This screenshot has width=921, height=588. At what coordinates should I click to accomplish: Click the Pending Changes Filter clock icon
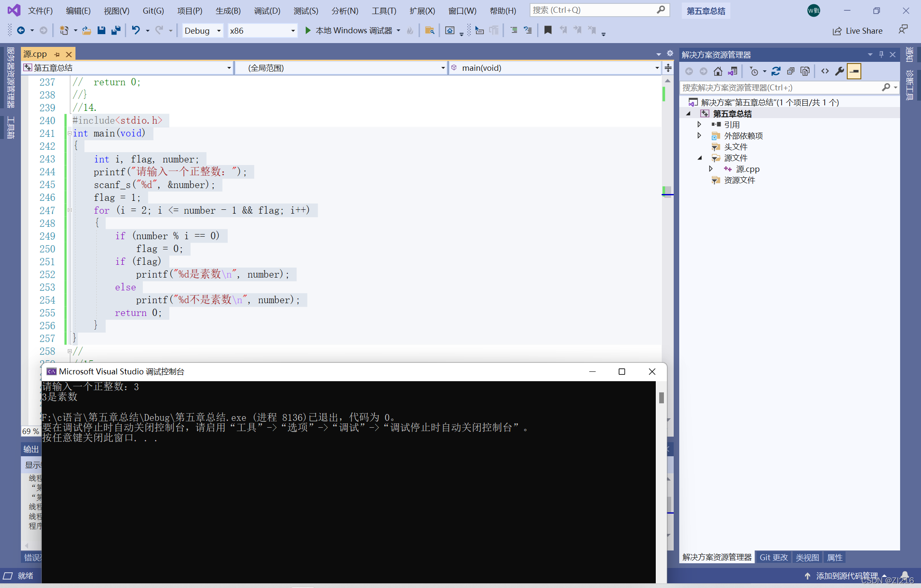[x=754, y=71]
